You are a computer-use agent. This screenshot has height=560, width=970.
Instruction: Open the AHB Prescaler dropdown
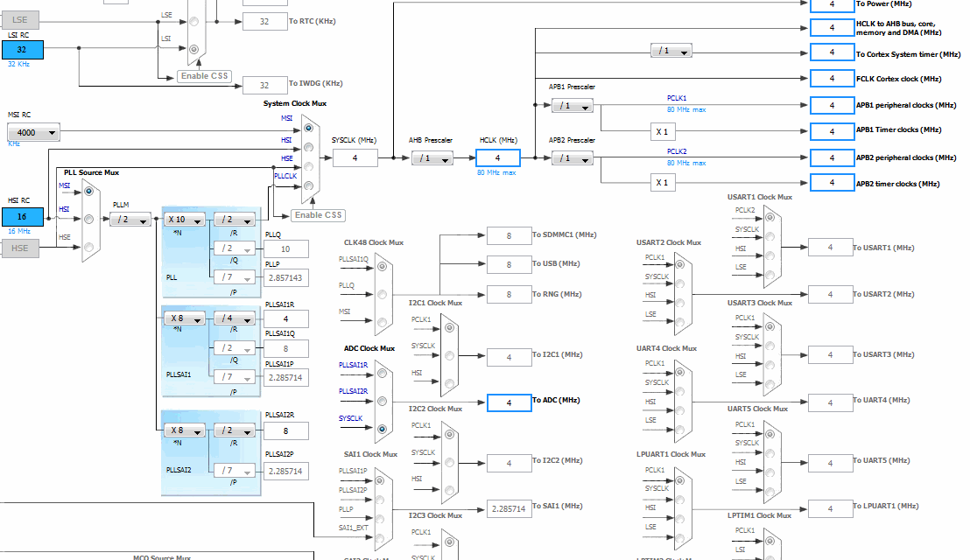click(432, 158)
